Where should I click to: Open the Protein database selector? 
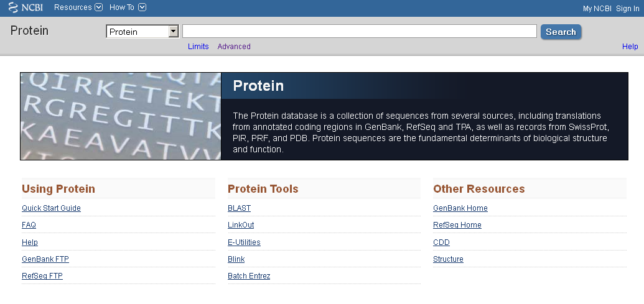click(x=142, y=32)
